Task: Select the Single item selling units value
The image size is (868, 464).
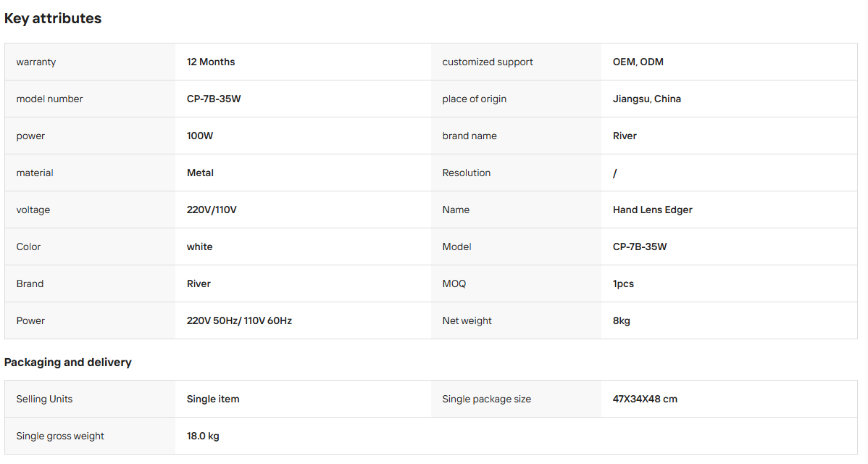Action: coord(212,399)
